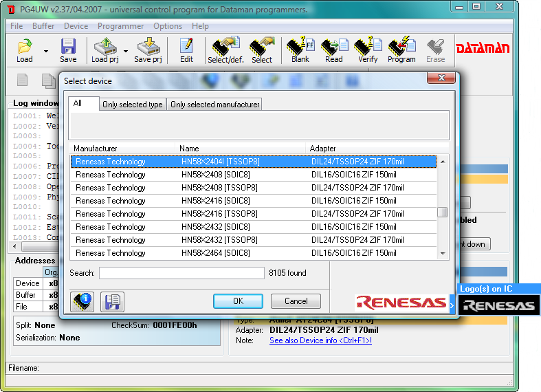Open the Load dropdown arrow
The height and width of the screenshot is (392, 541).
46,51
